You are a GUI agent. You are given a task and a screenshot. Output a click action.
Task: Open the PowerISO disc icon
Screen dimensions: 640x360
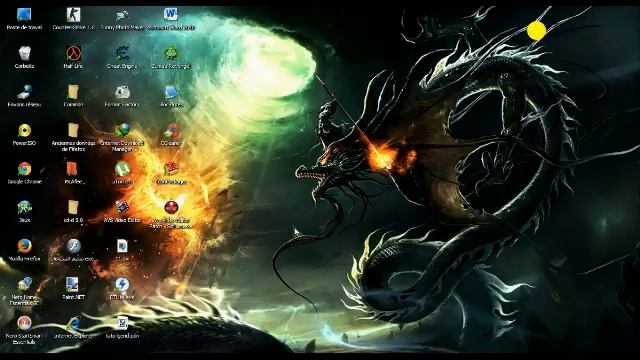coord(24,131)
